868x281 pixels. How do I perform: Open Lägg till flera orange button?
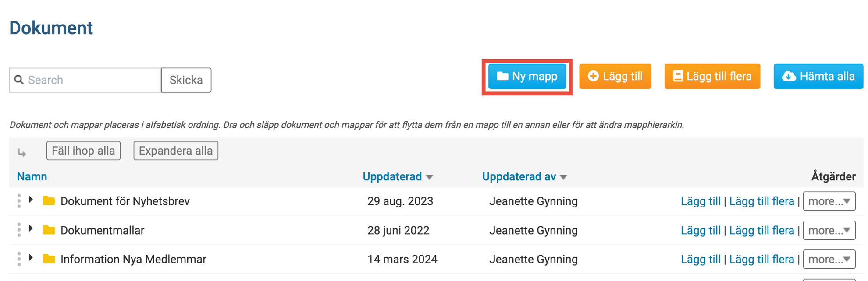point(712,77)
